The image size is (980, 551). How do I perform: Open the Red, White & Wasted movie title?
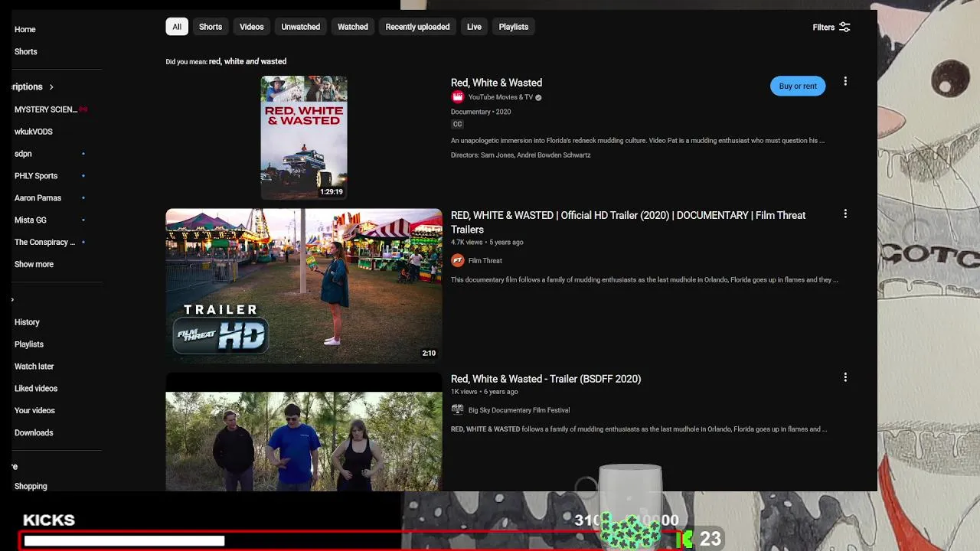(x=496, y=83)
